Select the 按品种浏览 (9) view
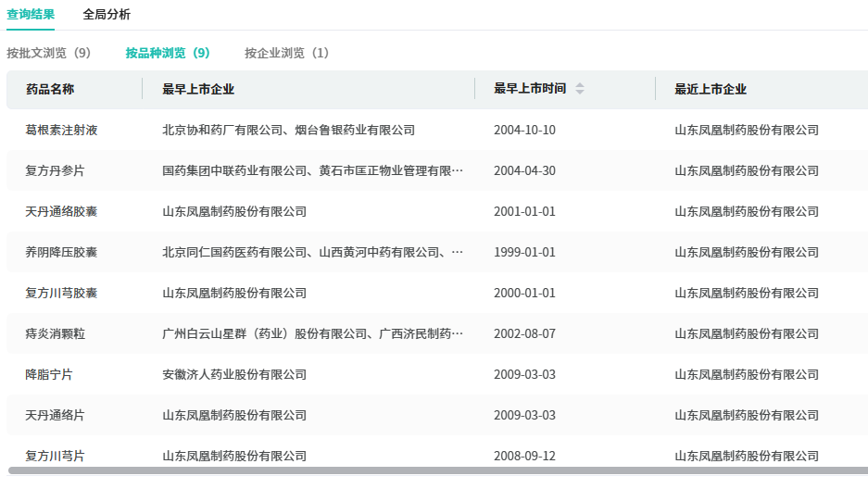 (x=168, y=53)
